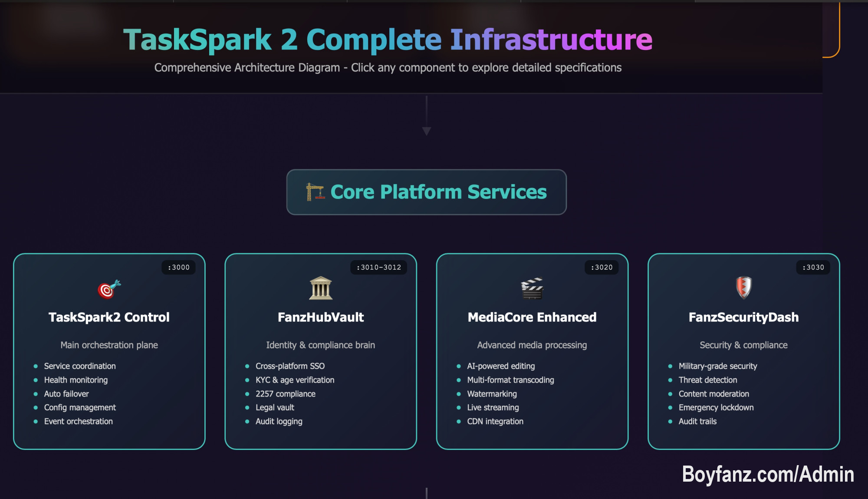Click the clapperboard icon on MediaCore Enhanced
The height and width of the screenshot is (499, 868).
[532, 288]
